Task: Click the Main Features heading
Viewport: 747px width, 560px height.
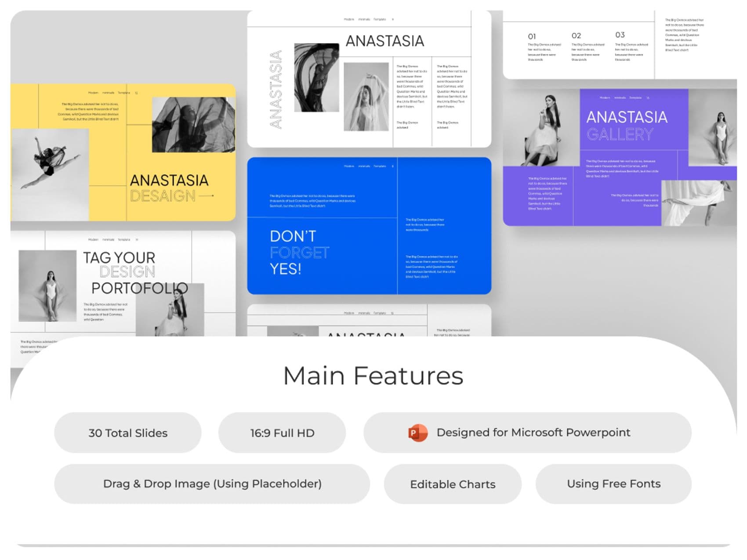Action: pos(373,376)
